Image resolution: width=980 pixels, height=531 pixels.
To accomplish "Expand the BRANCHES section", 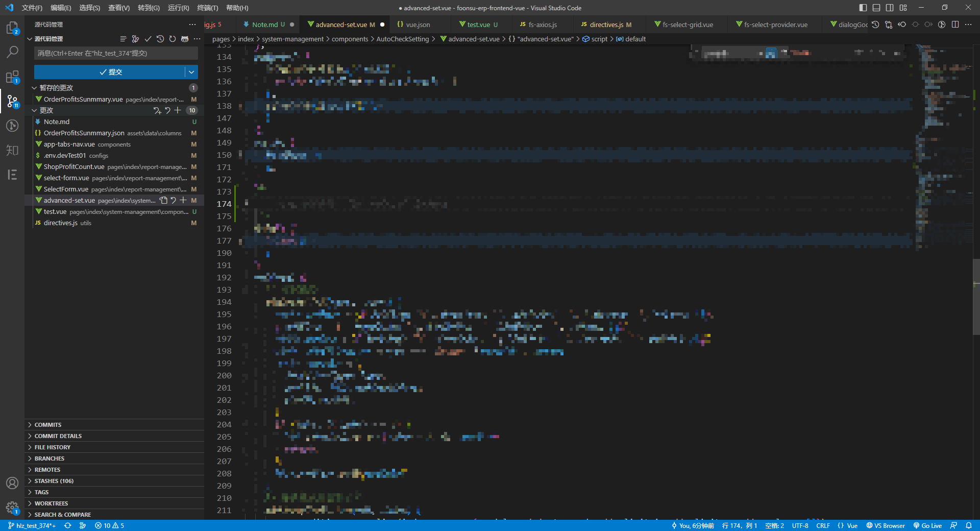I will [114, 458].
